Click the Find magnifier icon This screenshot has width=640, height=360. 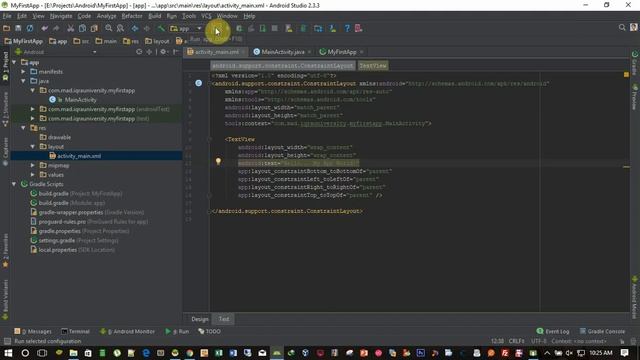(x=109, y=28)
